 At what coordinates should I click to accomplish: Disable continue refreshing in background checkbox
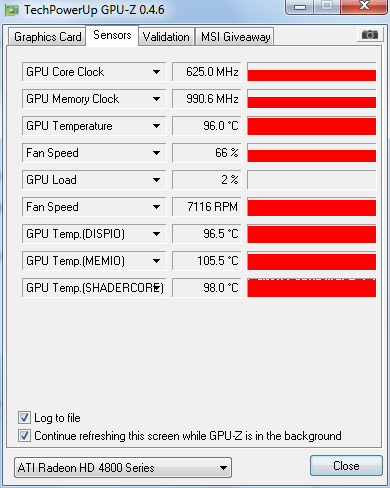[24, 436]
